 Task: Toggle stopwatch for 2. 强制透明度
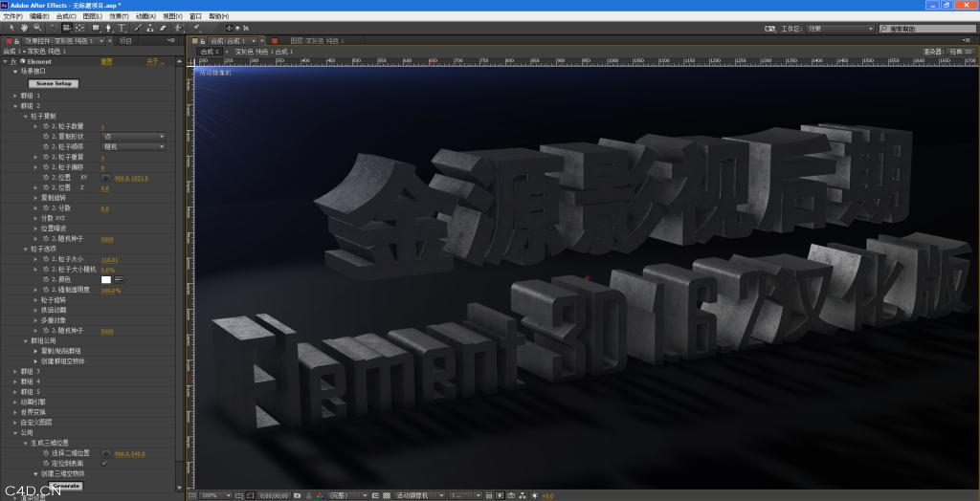[x=46, y=290]
